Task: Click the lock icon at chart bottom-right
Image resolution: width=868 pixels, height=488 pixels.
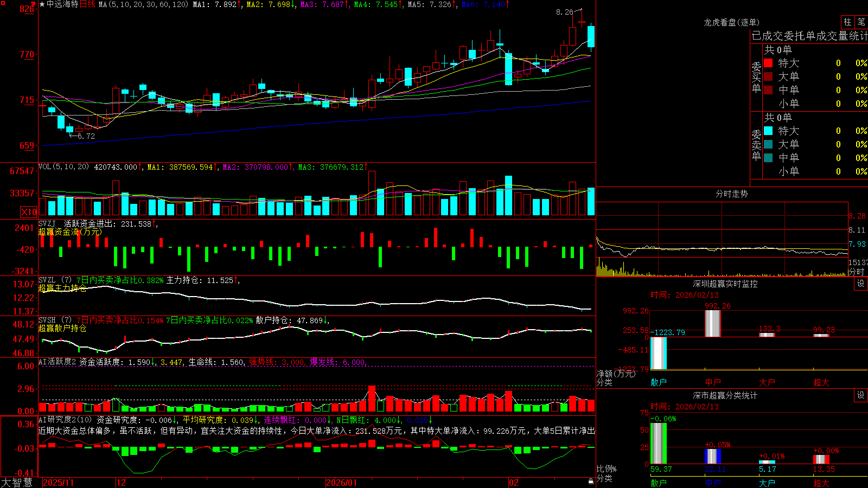Action: point(591,481)
